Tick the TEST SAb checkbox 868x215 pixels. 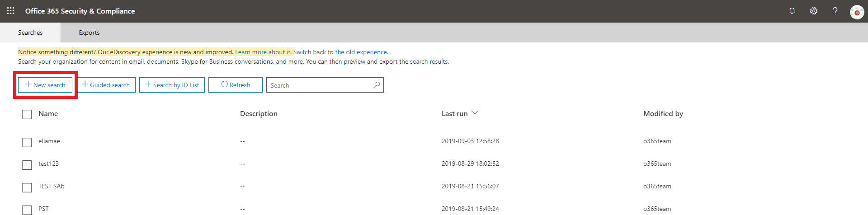(x=27, y=187)
